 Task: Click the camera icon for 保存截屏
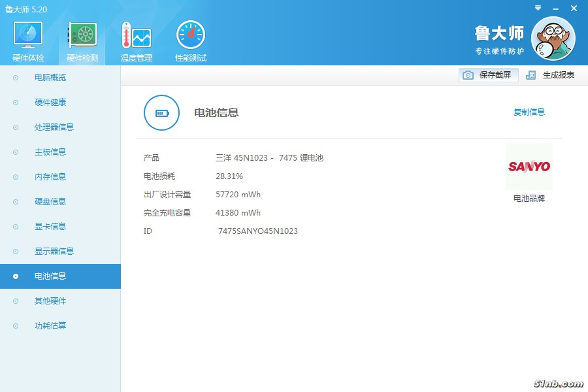468,75
